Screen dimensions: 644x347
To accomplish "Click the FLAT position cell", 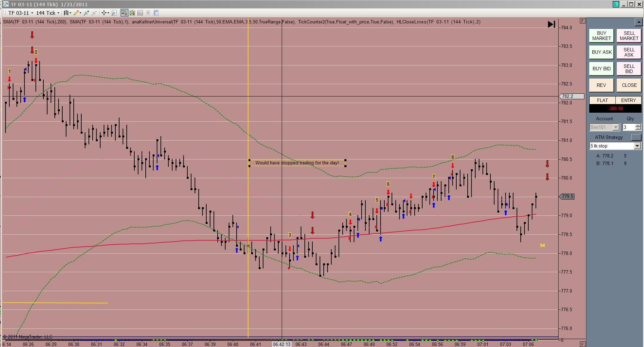I will coord(602,100).
